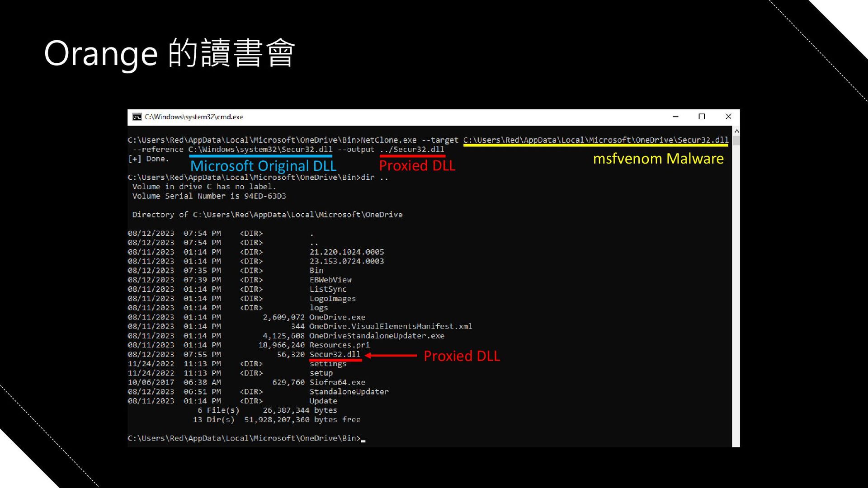Click the C:\Windows\system32\Secur32.dll reference path
The height and width of the screenshot is (488, 868).
pos(260,150)
